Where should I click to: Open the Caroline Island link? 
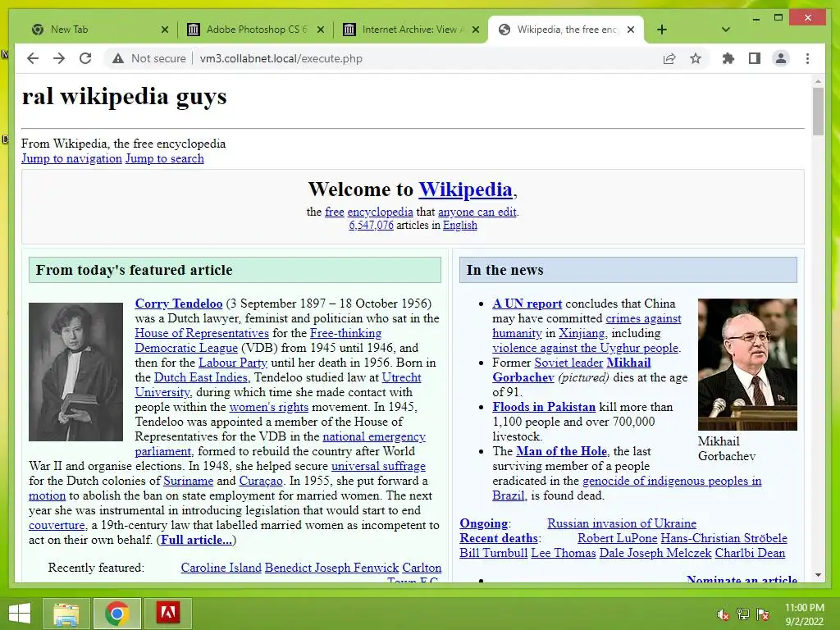tap(221, 568)
